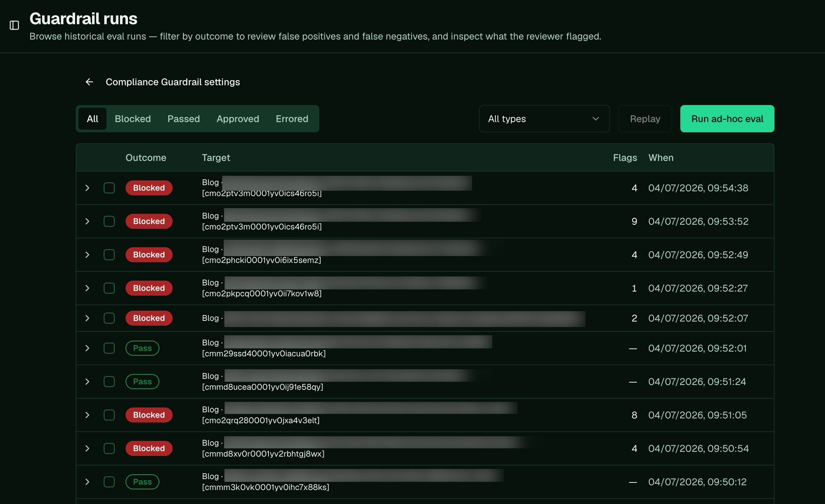
Task: Click the Flags column header
Action: (x=625, y=158)
